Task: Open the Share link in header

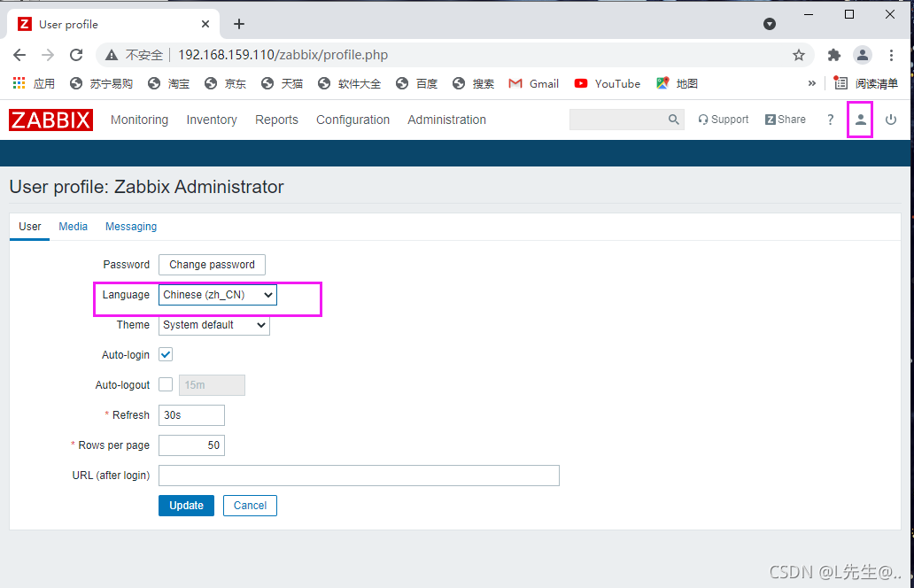Action: coord(786,120)
